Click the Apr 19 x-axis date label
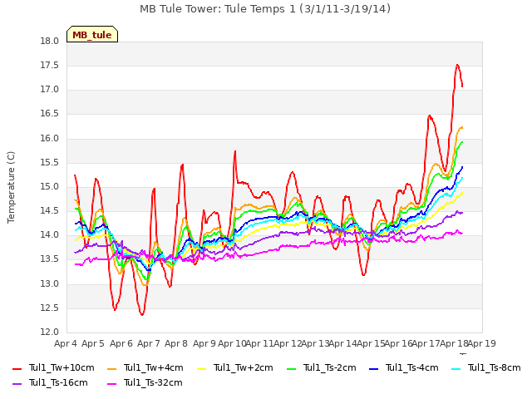This screenshot has width=532, height=399. point(482,343)
